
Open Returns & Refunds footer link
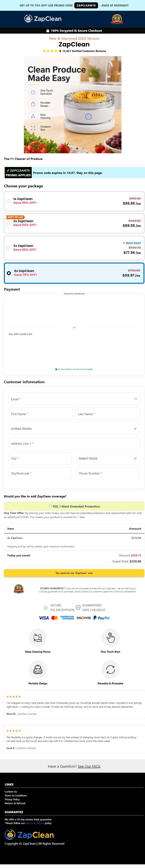[15, 803]
